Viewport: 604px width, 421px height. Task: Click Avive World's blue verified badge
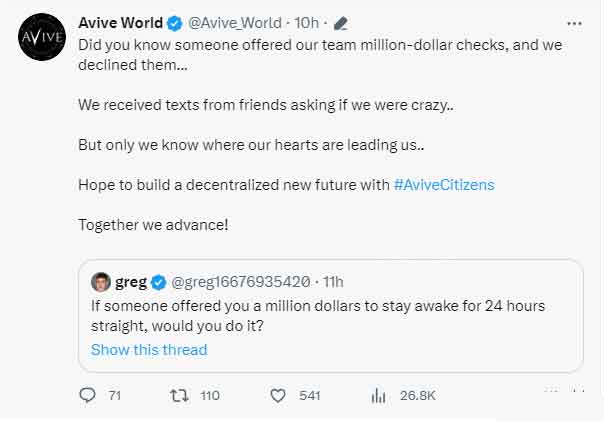point(175,23)
